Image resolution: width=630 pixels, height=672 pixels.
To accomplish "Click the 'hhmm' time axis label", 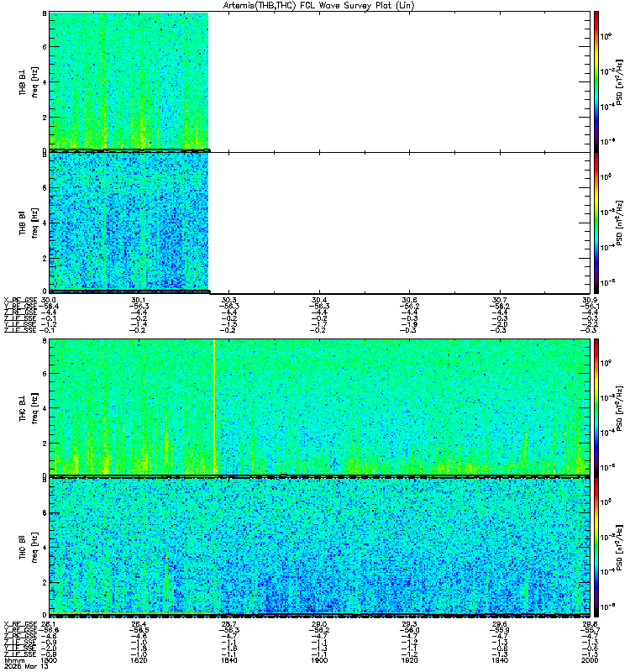I will pos(13,660).
